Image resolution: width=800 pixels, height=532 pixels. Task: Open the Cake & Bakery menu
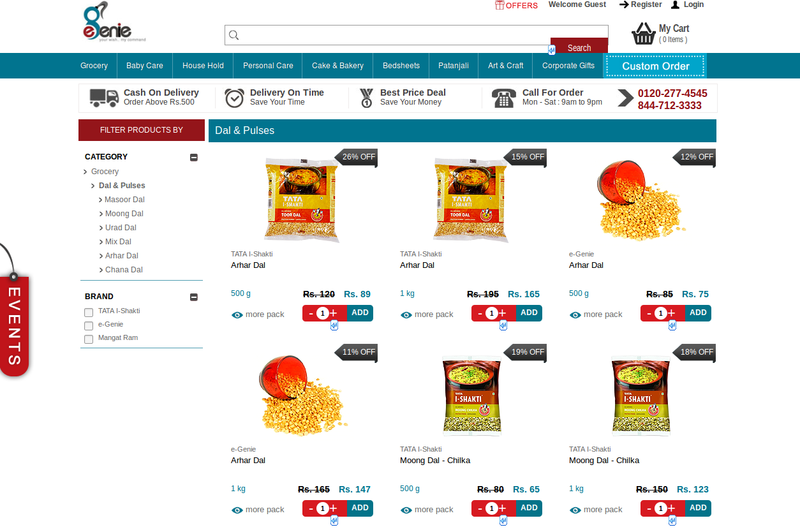point(337,66)
